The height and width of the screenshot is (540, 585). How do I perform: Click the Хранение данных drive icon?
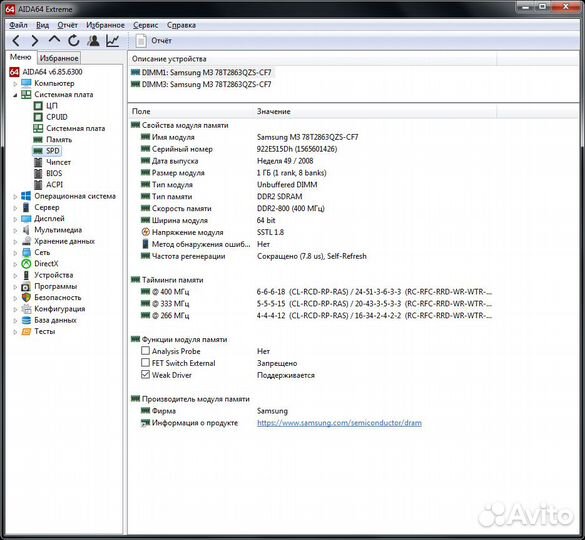coord(26,241)
